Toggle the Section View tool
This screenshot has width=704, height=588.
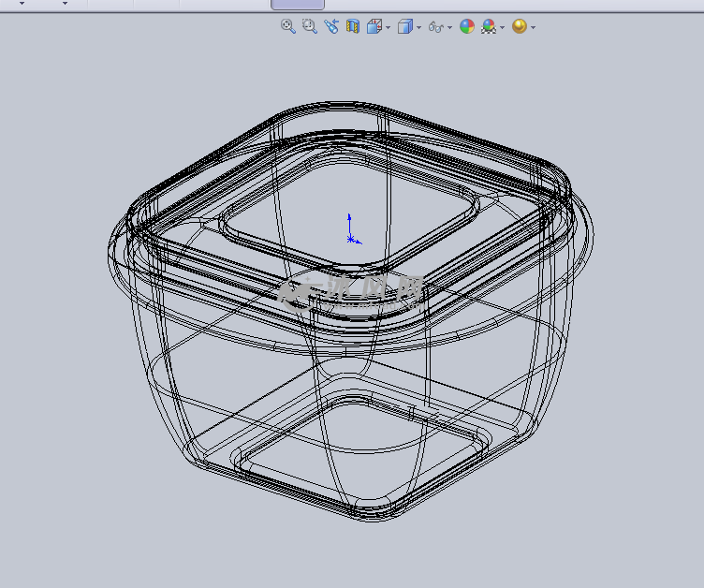(x=353, y=26)
